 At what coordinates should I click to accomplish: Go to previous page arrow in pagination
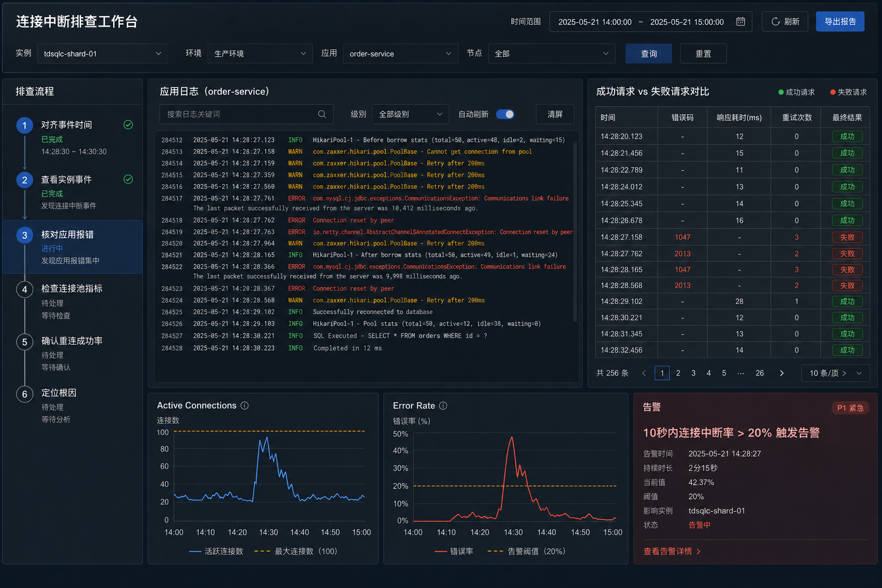pyautogui.click(x=644, y=373)
